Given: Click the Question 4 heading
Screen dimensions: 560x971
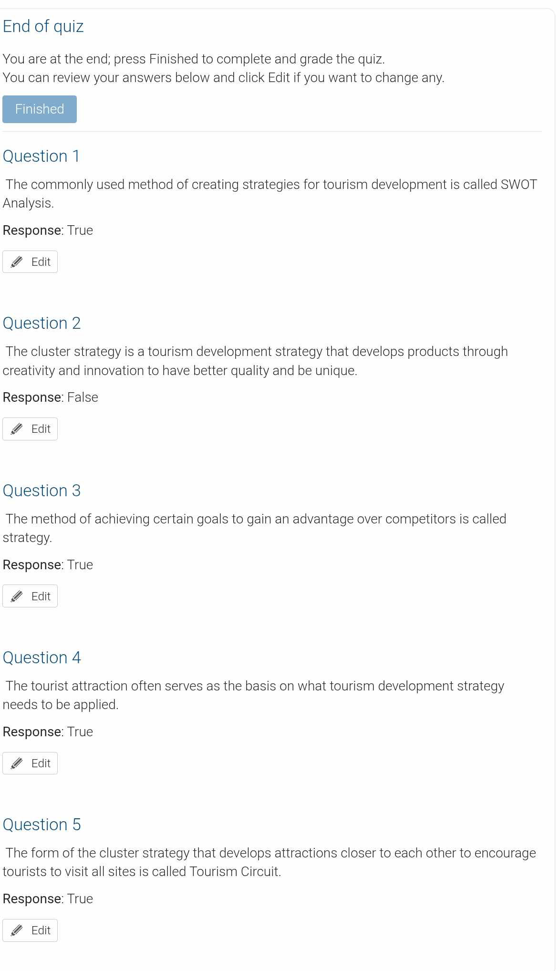Looking at the screenshot, I should (x=41, y=658).
